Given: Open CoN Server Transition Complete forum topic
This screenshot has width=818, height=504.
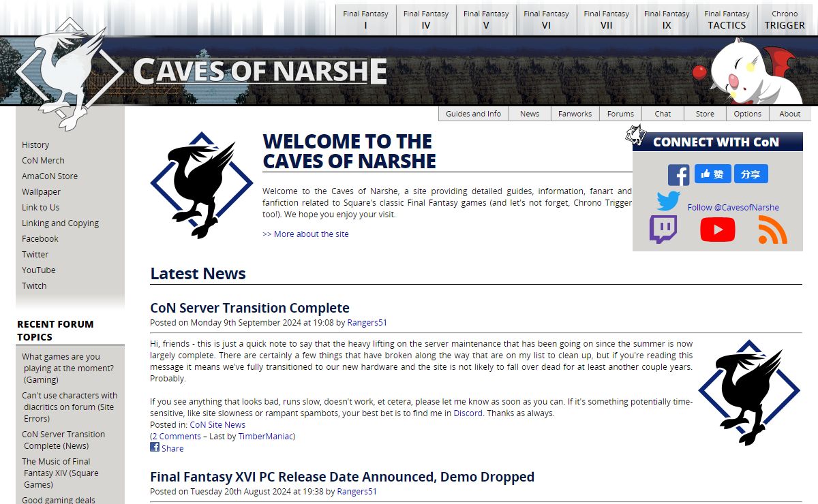Looking at the screenshot, I should [x=63, y=440].
